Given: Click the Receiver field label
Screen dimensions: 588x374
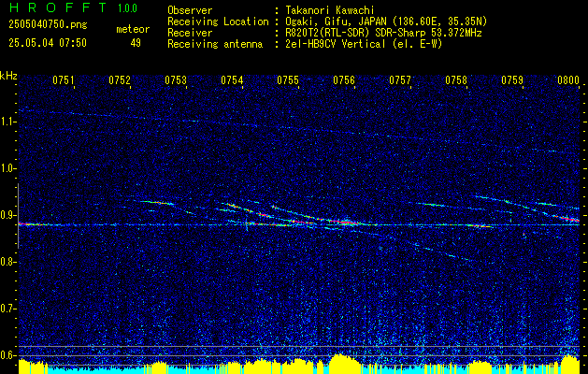Looking at the screenshot, I should tap(190, 33).
